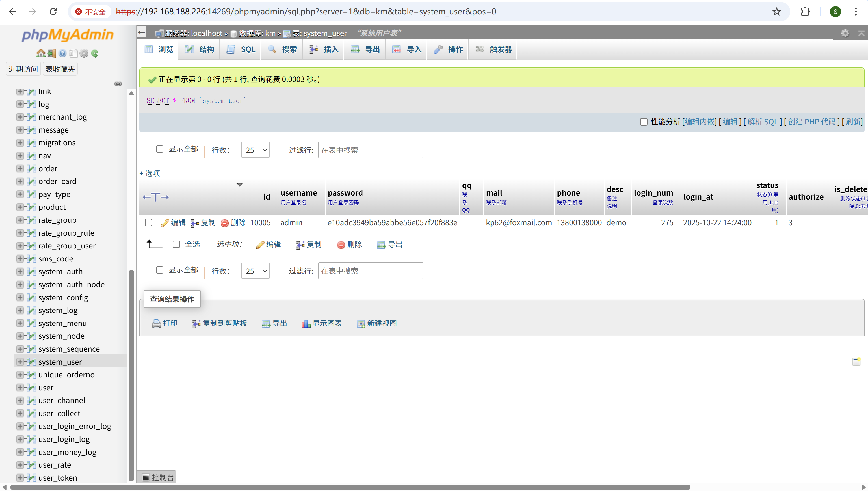Switch to the 结构 structure tab
This screenshot has height=491, width=868.
coord(199,49)
